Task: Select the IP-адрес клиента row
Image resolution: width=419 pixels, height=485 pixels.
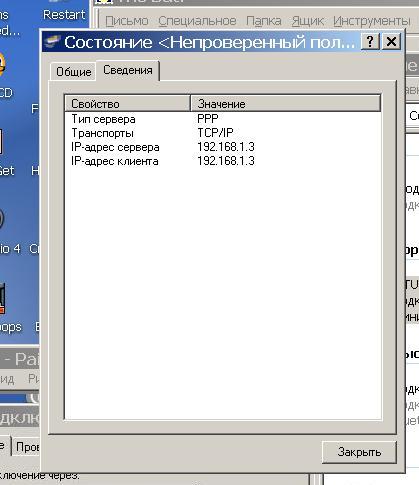Action: click(223, 161)
